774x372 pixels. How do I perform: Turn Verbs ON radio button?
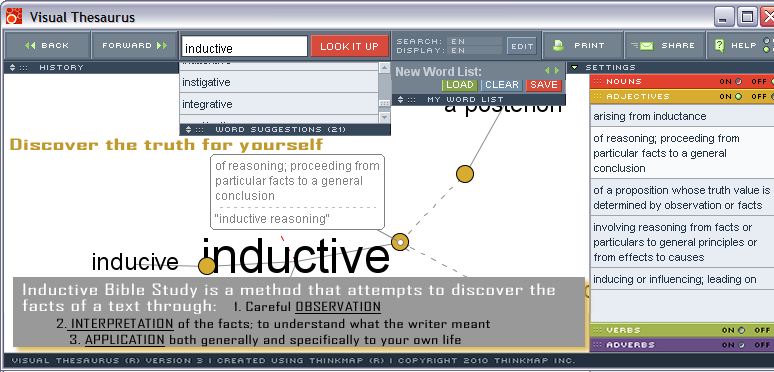point(741,330)
